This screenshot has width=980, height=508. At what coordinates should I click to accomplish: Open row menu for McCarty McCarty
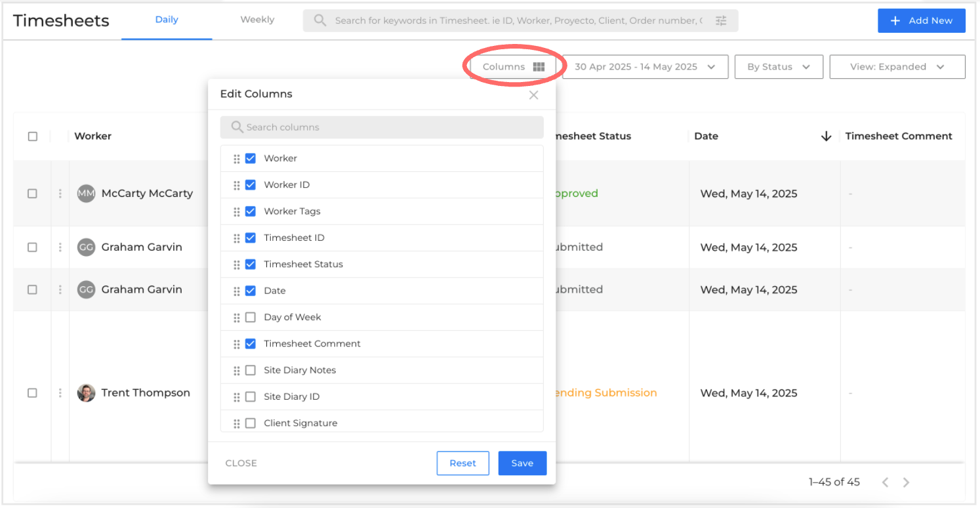pyautogui.click(x=60, y=194)
